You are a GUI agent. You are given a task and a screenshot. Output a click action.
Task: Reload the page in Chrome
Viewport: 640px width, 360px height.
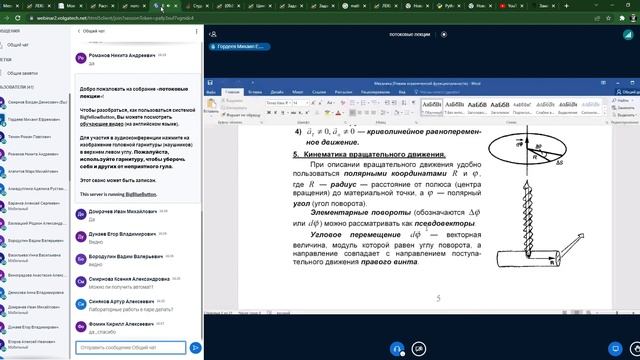point(18,18)
